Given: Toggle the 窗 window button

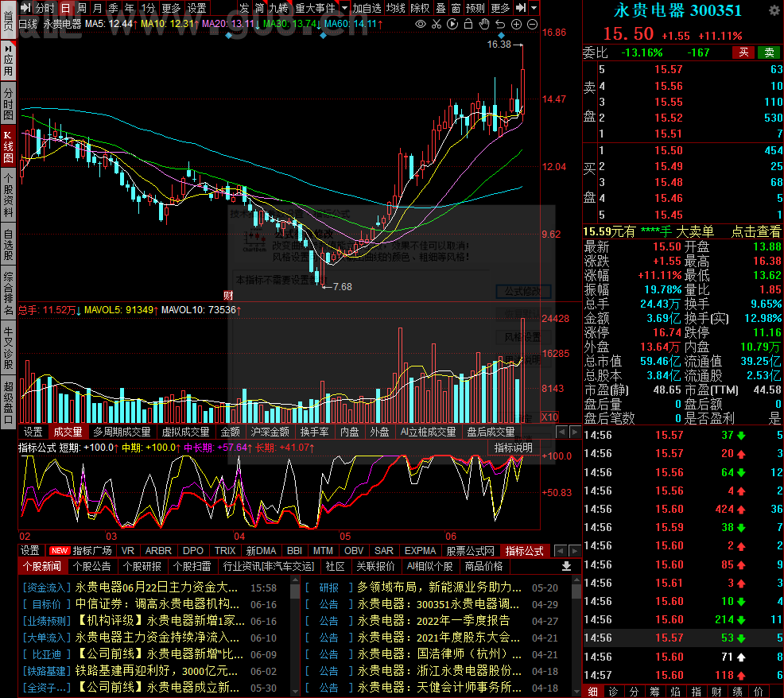Looking at the screenshot, I should pos(456,8).
